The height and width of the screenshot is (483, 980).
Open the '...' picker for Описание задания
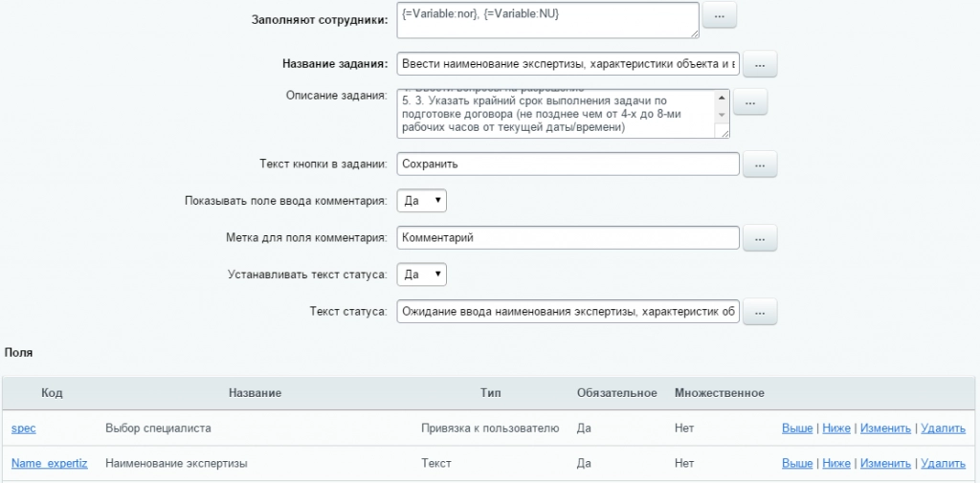click(750, 102)
